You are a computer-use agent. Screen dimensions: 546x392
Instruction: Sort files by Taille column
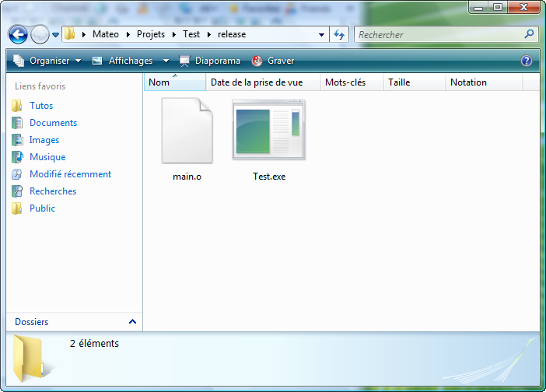pos(415,82)
